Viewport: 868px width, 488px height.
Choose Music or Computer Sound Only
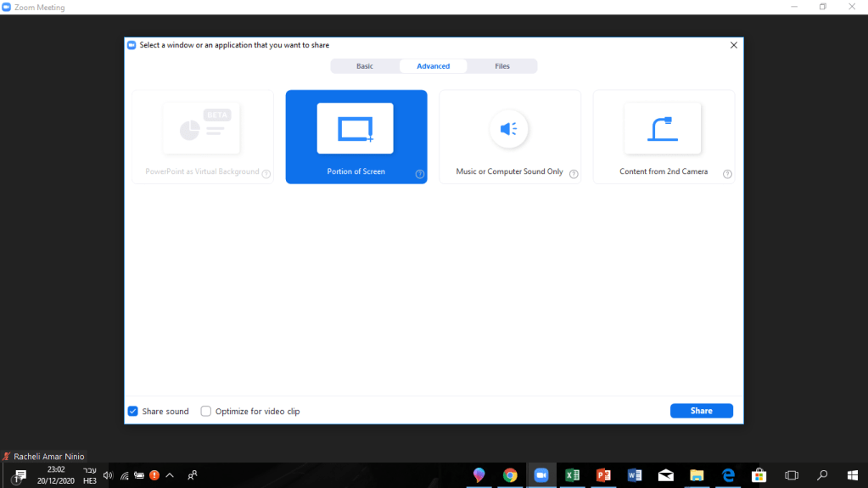pyautogui.click(x=509, y=137)
